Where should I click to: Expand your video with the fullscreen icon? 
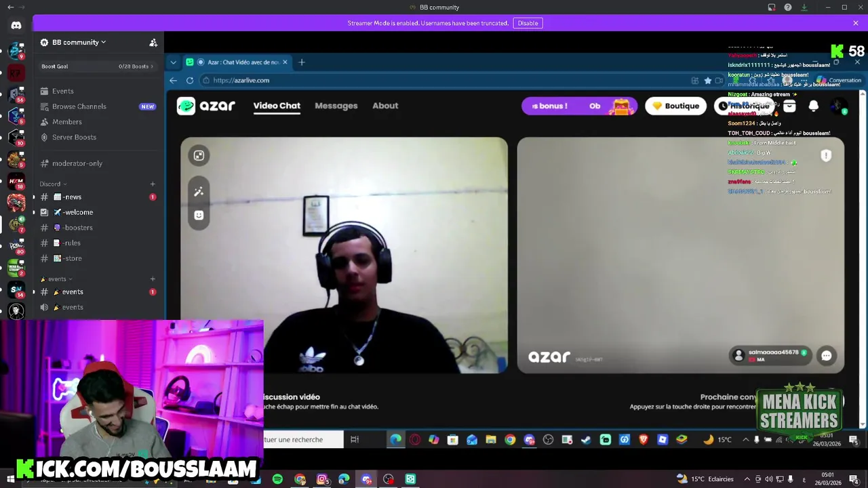(199, 156)
